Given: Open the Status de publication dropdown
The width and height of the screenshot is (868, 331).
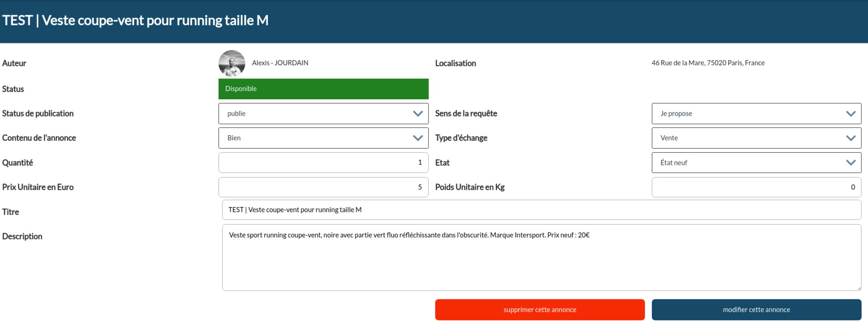Looking at the screenshot, I should 323,114.
